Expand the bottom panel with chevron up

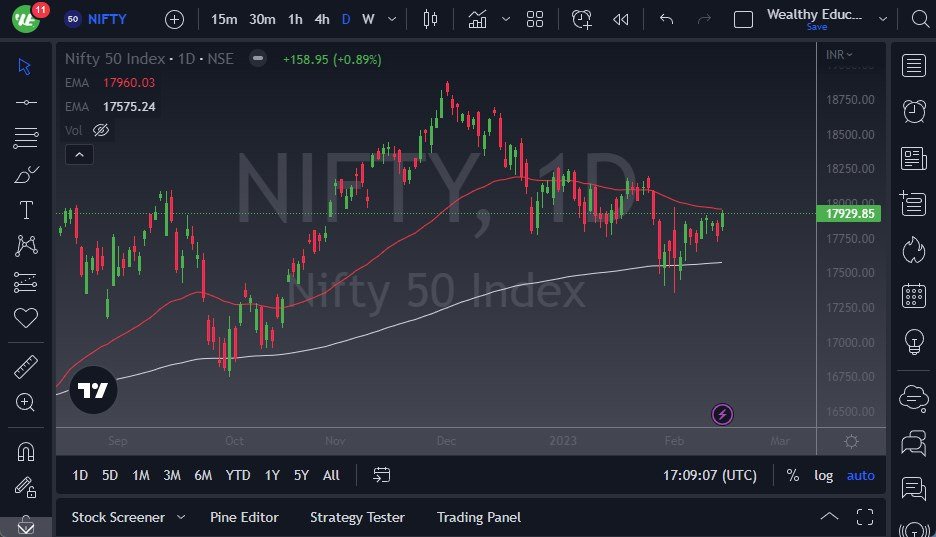[829, 517]
